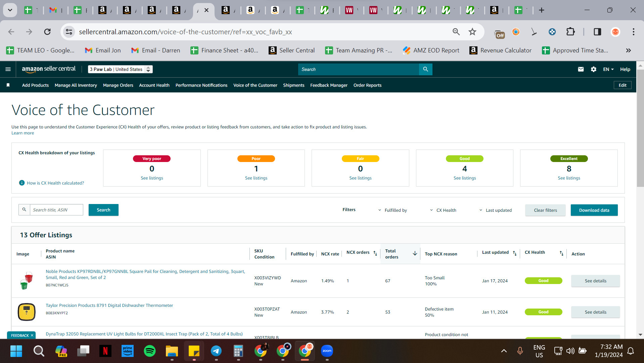Launch Spotify from the taskbar
The image size is (644, 363).
point(150,351)
